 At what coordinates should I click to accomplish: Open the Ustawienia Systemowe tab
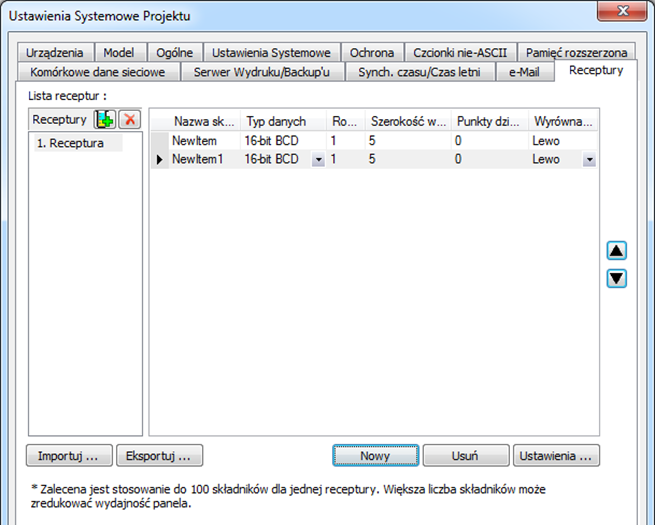271,53
